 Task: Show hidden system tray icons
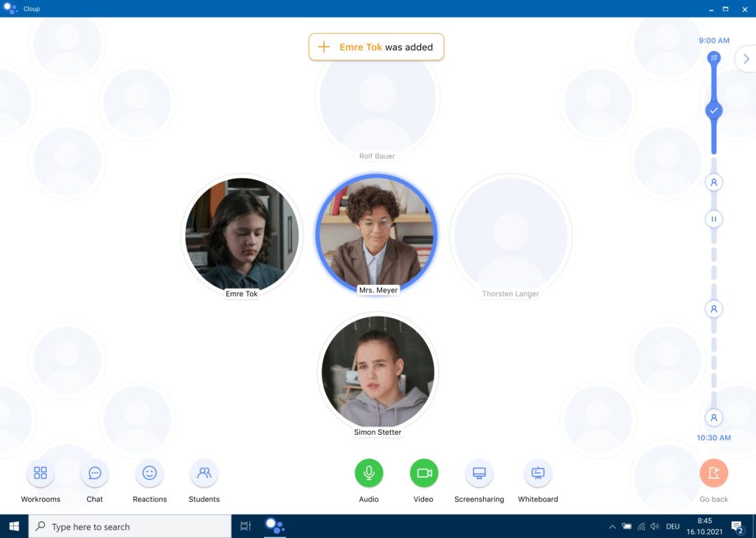(x=612, y=526)
